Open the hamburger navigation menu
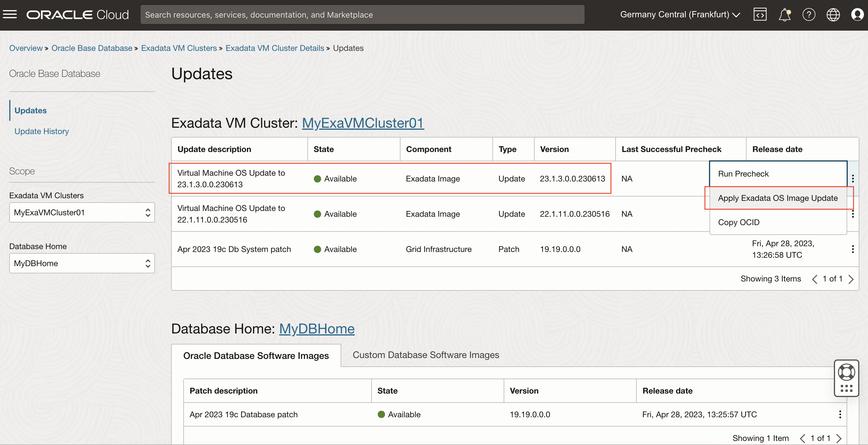The image size is (868, 445). 10,14
